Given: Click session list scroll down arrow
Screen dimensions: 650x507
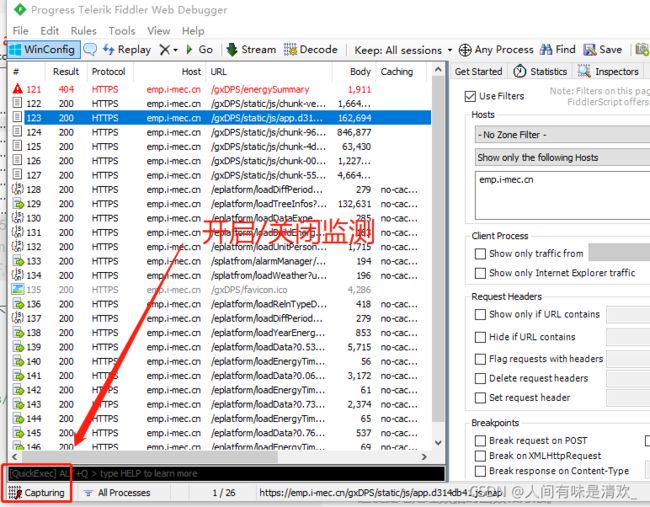Looking at the screenshot, I should [438, 443].
